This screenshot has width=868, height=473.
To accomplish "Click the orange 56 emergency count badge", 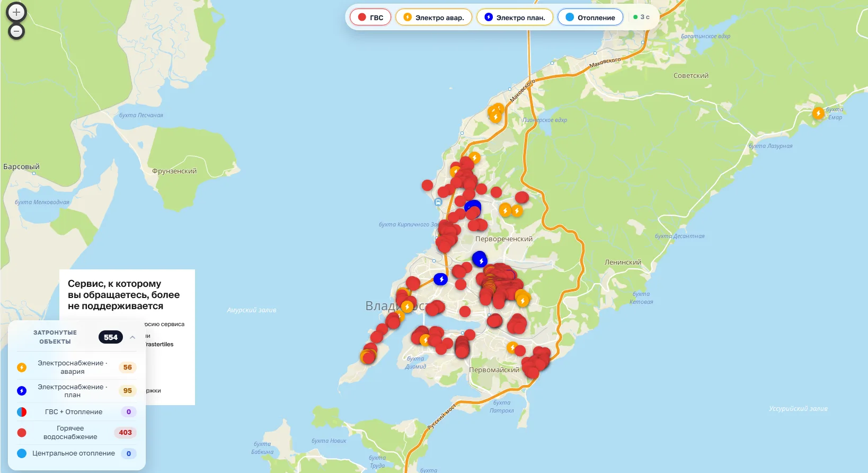I will (128, 367).
